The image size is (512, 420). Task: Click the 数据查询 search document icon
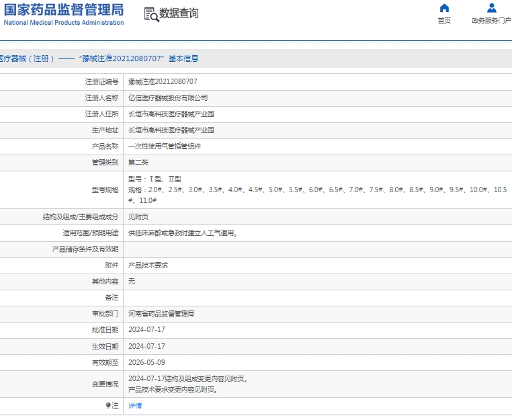point(151,15)
